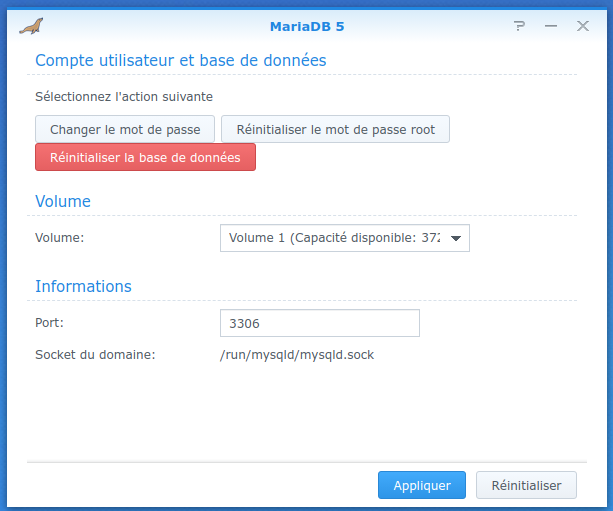Minimize the MariaDB 5 window

pyautogui.click(x=551, y=26)
